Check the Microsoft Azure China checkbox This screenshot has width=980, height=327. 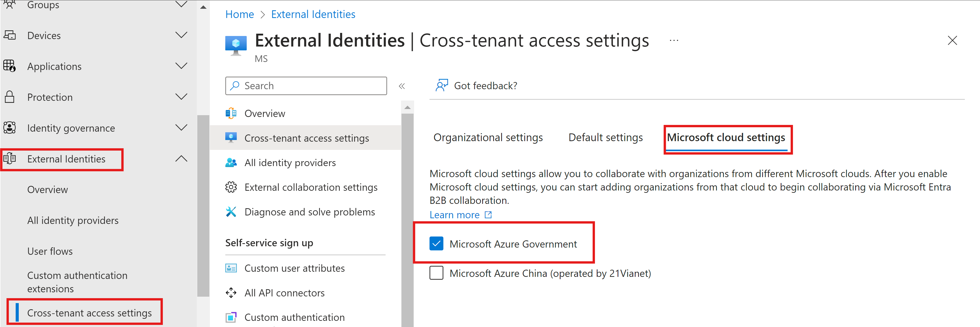[x=436, y=273]
